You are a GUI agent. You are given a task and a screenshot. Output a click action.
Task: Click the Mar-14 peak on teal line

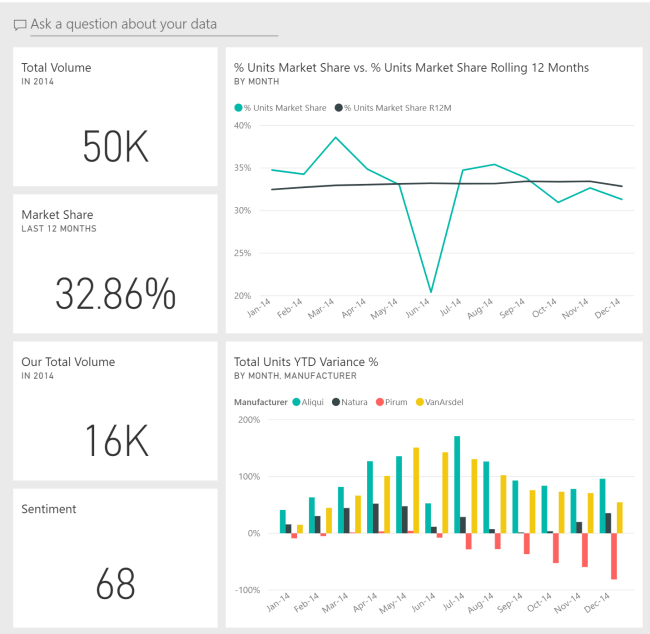(336, 137)
